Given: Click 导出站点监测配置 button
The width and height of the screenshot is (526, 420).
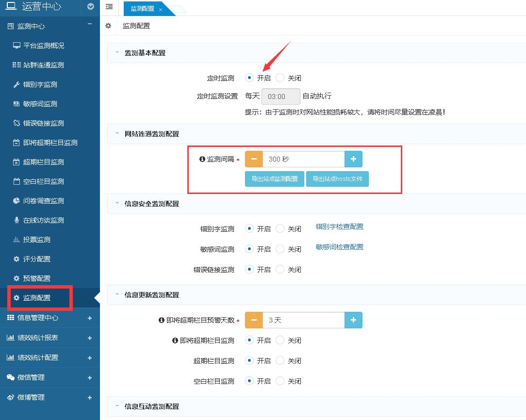Looking at the screenshot, I should click(x=275, y=178).
